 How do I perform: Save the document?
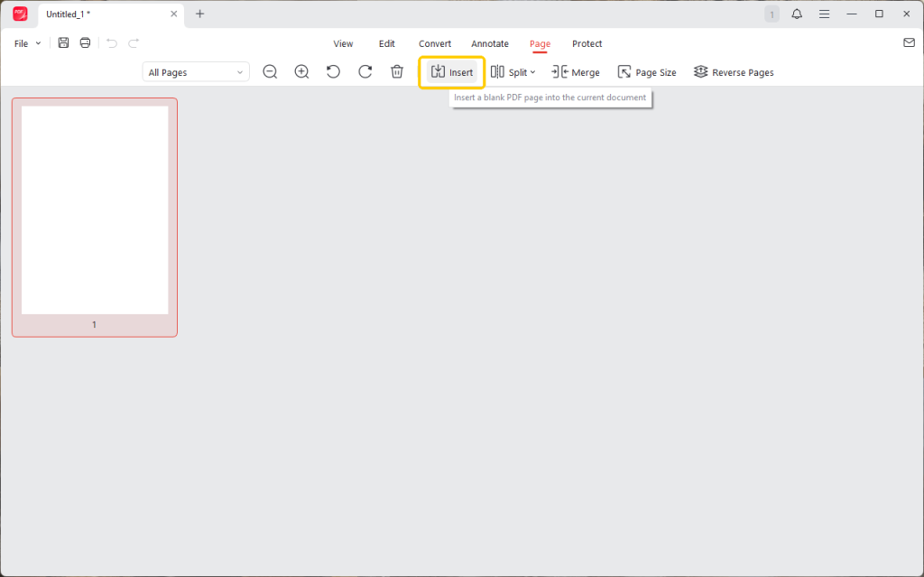(x=63, y=42)
